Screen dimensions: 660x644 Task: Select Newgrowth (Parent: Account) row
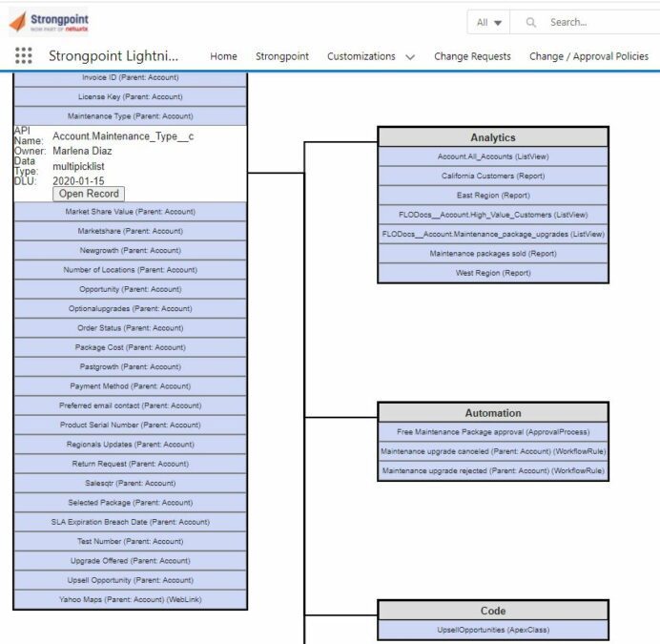(131, 250)
